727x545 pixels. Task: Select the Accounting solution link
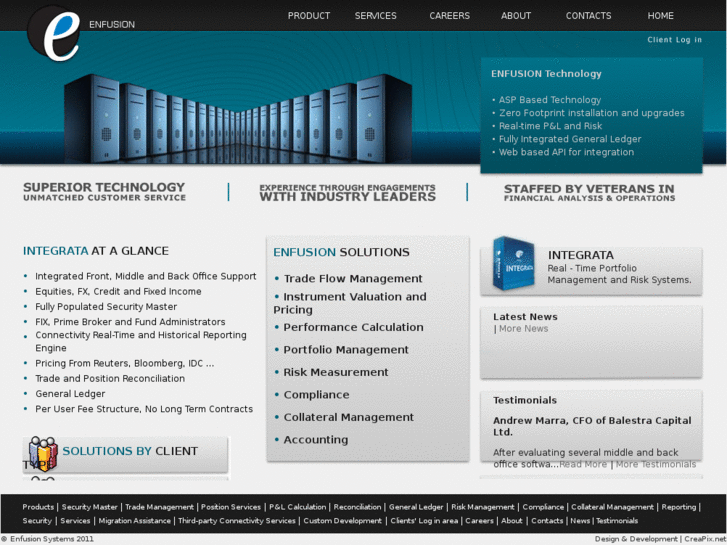(316, 440)
